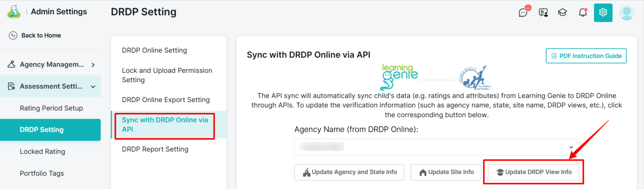Click the Back to Home arrow icon
Screen dimensions: 644x189
(x=13, y=35)
